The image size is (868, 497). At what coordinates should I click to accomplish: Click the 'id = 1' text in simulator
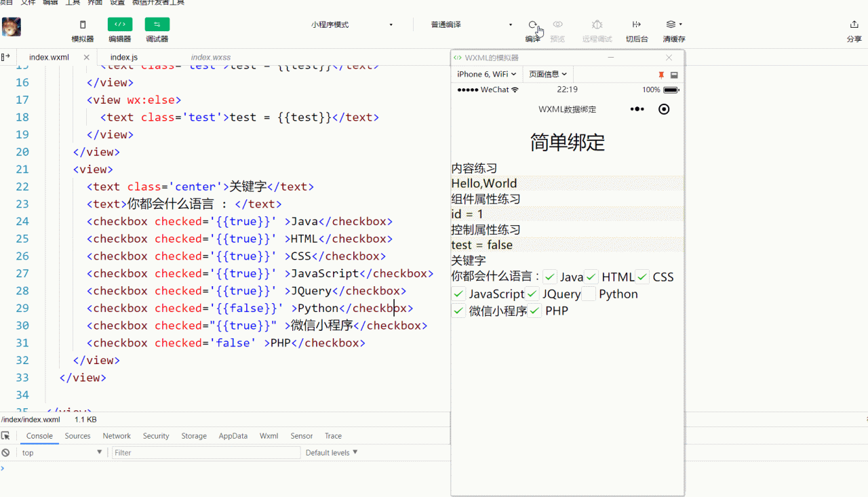[x=467, y=214]
